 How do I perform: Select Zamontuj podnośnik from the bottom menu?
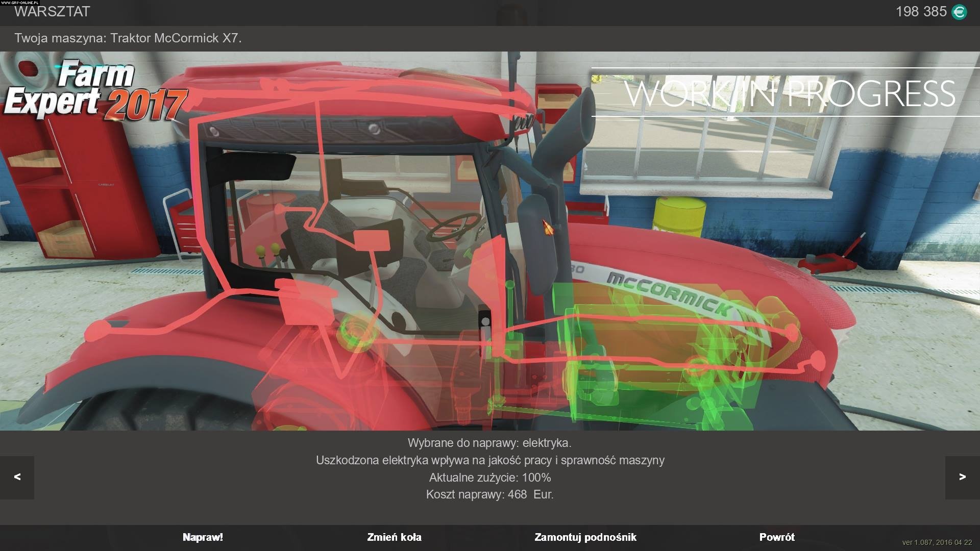(585, 537)
